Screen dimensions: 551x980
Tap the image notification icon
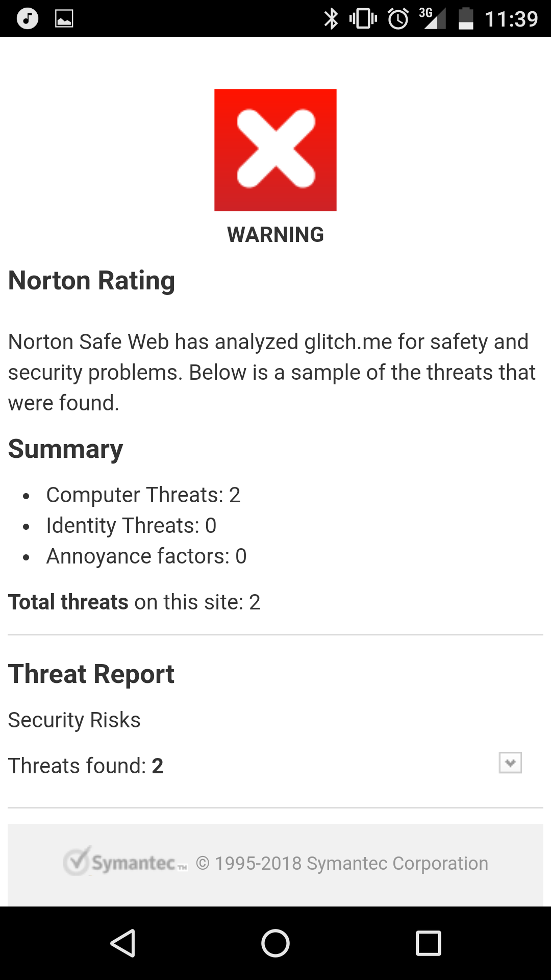64,19
